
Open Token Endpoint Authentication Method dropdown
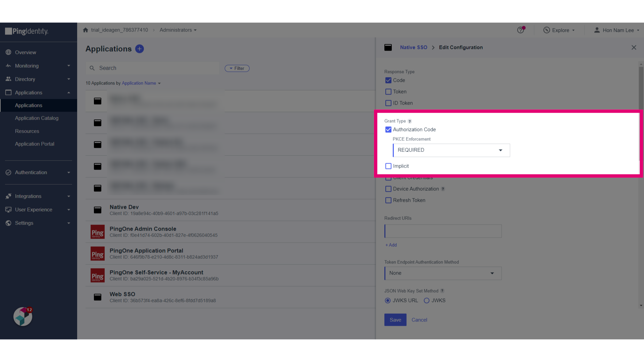click(x=443, y=274)
